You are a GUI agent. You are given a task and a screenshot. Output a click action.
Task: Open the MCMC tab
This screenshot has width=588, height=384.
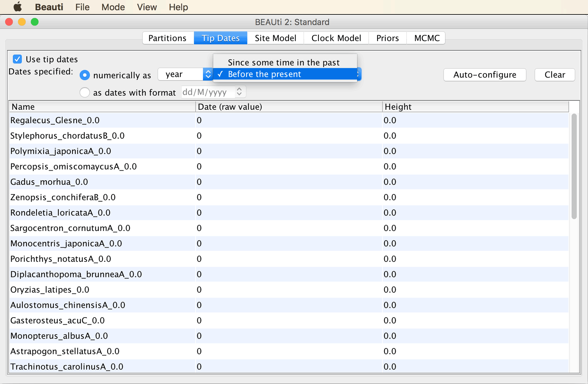click(427, 38)
